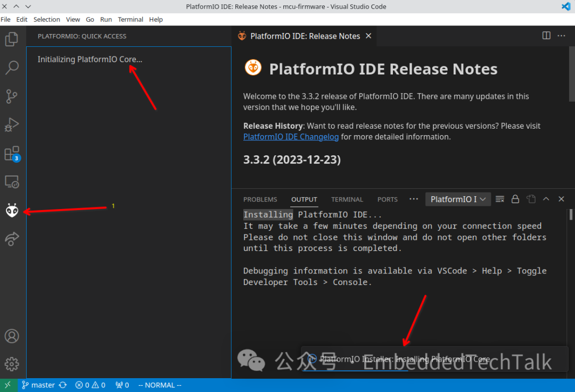Switch to the TERMINAL tab

(x=347, y=199)
